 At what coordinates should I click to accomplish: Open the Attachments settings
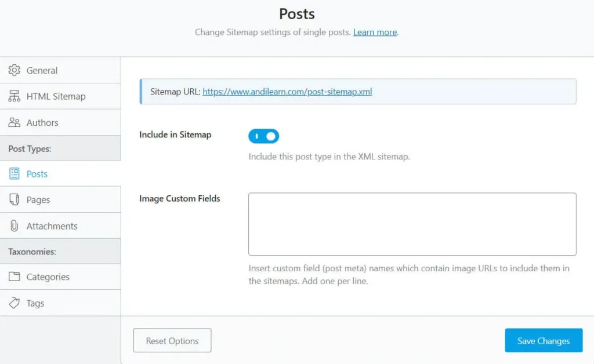[52, 225]
